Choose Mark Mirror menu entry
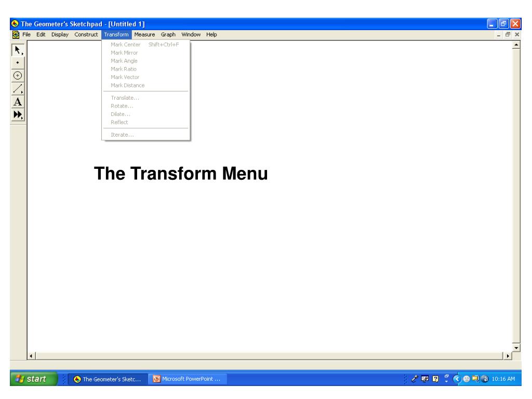The height and width of the screenshot is (399, 532). pyautogui.click(x=146, y=52)
